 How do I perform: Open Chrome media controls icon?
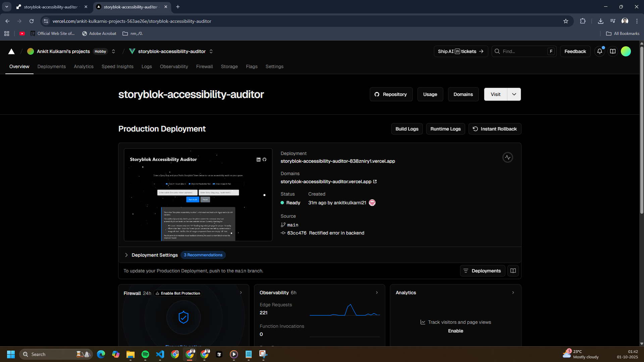pos(613,21)
